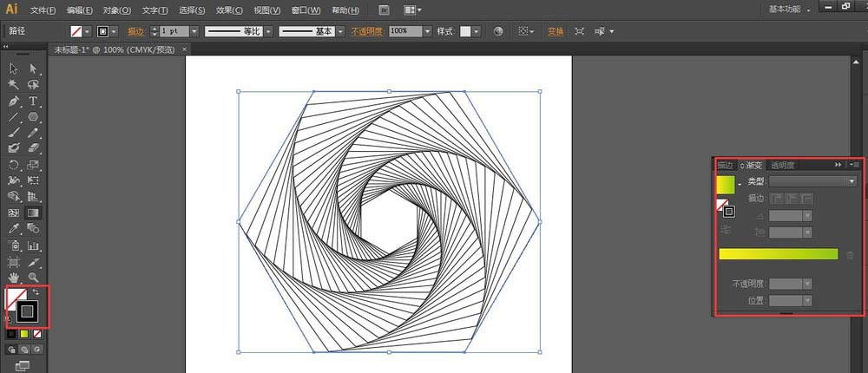Viewport: 868px width, 373px height.
Task: Open the 等比 width profile dropdown
Action: (268, 31)
